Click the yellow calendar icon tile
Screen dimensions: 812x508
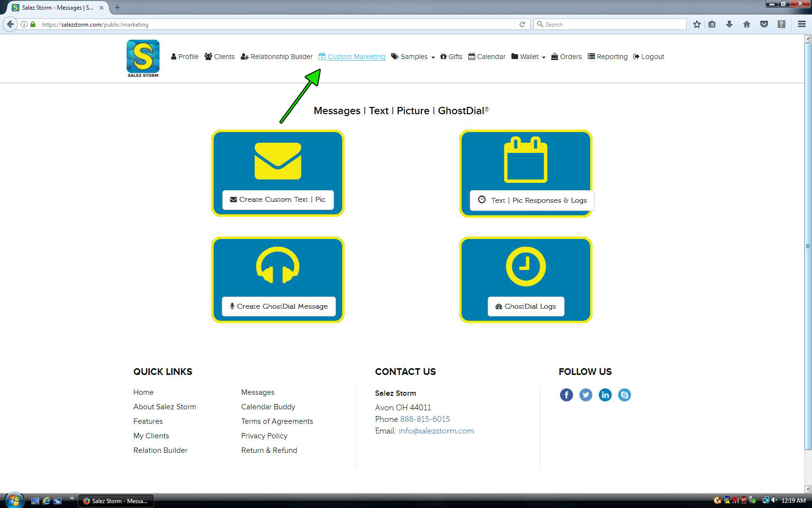click(x=525, y=160)
